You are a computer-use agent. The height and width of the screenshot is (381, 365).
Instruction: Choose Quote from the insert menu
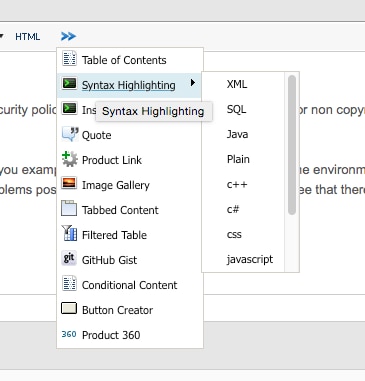click(x=130, y=135)
